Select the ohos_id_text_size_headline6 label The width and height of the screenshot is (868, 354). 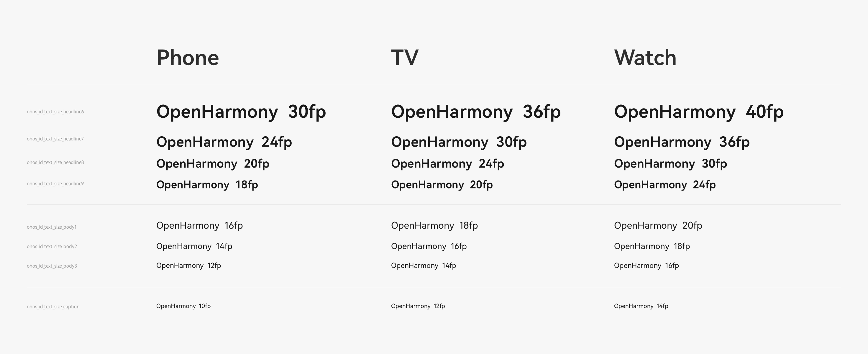coord(55,112)
